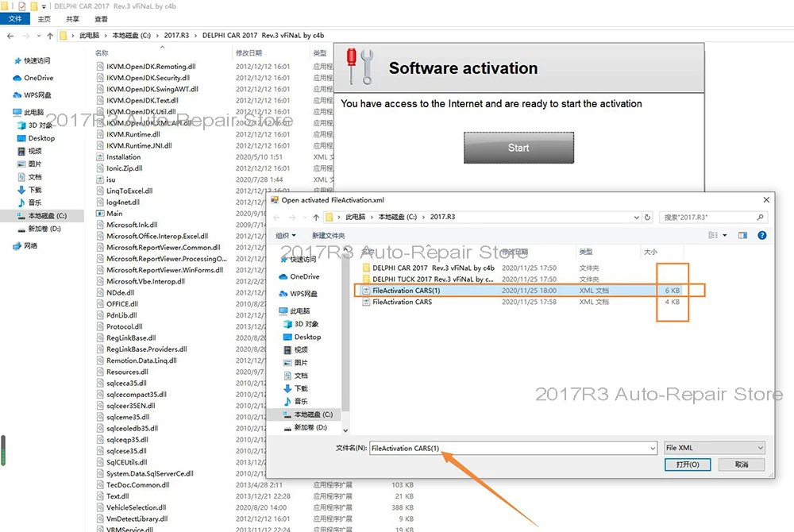Open the view options dropdown in the dialog
This screenshot has height=532, width=794.
click(x=725, y=235)
